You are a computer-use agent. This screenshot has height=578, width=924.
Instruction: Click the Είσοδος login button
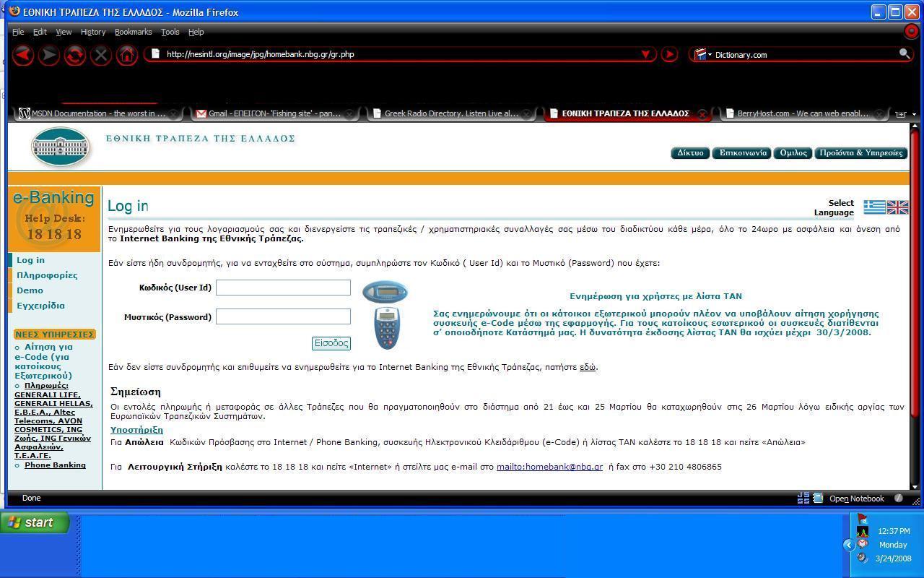pyautogui.click(x=331, y=343)
